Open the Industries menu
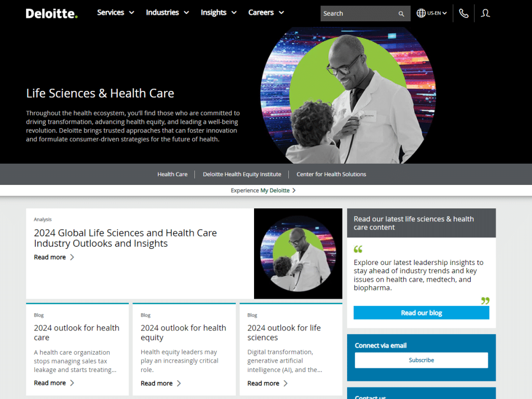Screen dimensions: 532x399 (x=162, y=12)
